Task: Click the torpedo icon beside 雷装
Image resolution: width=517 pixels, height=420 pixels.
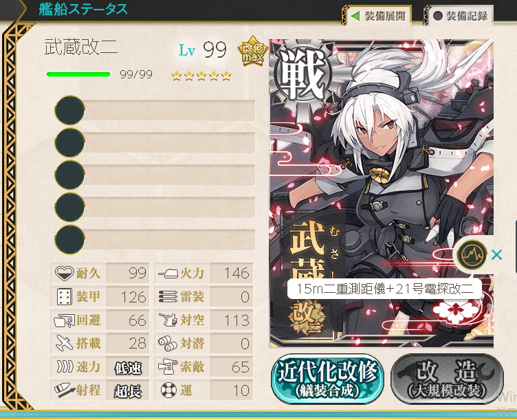Action: (168, 297)
